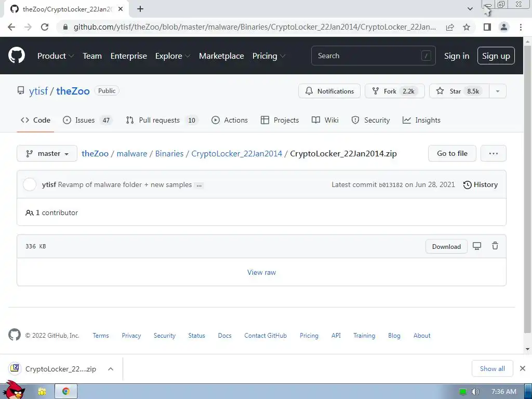Switch to the Insights tab

(421, 120)
